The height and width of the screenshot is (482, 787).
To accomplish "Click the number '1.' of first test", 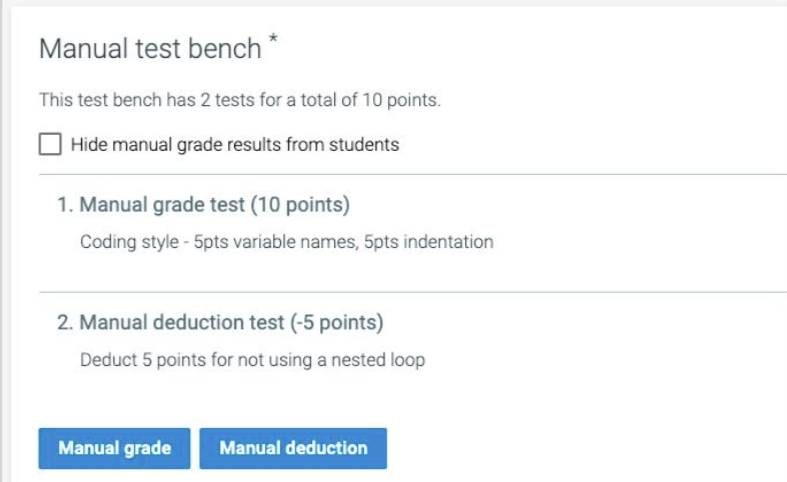I will 65,205.
